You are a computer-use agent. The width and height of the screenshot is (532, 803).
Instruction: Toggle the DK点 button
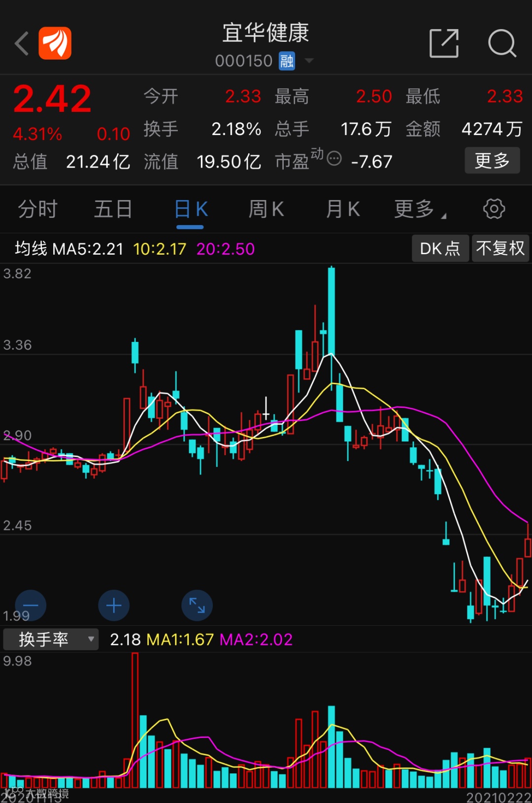pyautogui.click(x=440, y=248)
